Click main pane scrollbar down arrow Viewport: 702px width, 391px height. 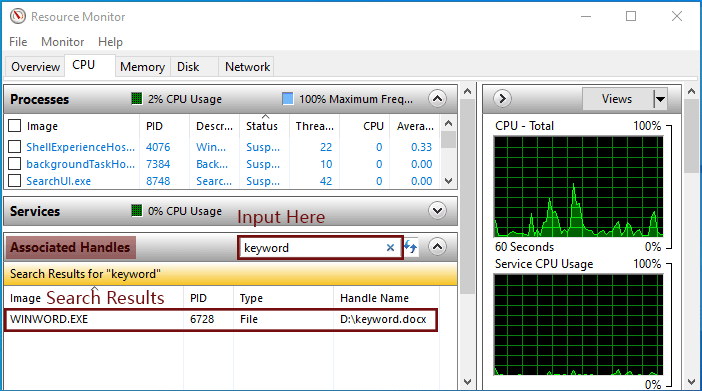click(x=467, y=382)
